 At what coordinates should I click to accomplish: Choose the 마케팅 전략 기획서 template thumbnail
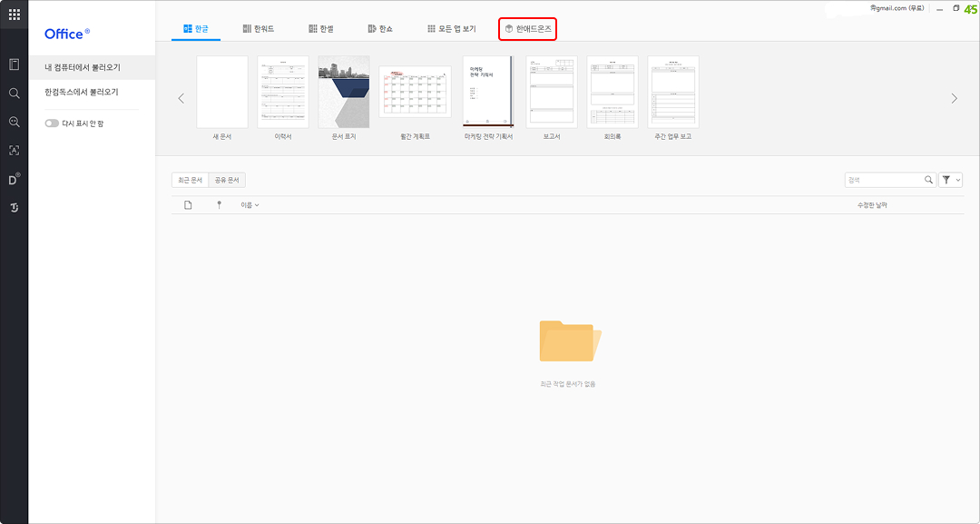[488, 91]
